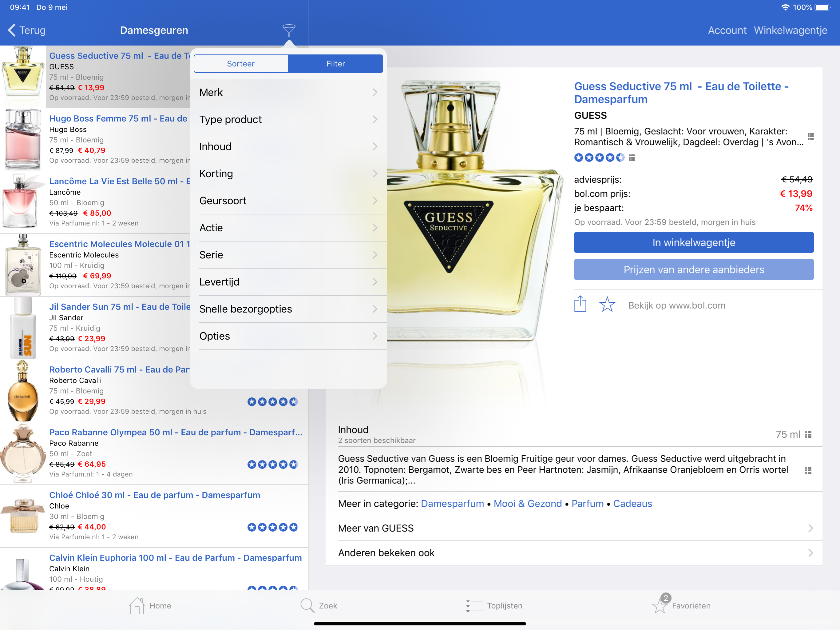Select Jil Sander Sun thumbnail

click(23, 328)
